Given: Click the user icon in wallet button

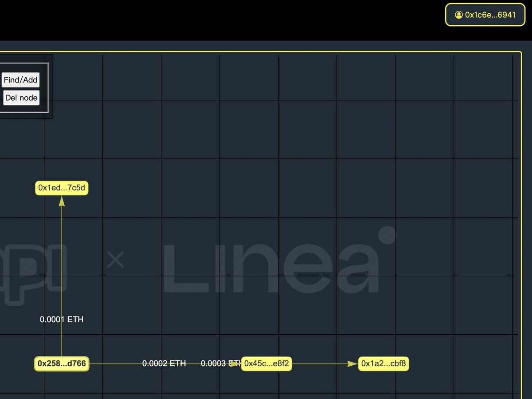Looking at the screenshot, I should tap(459, 15).
